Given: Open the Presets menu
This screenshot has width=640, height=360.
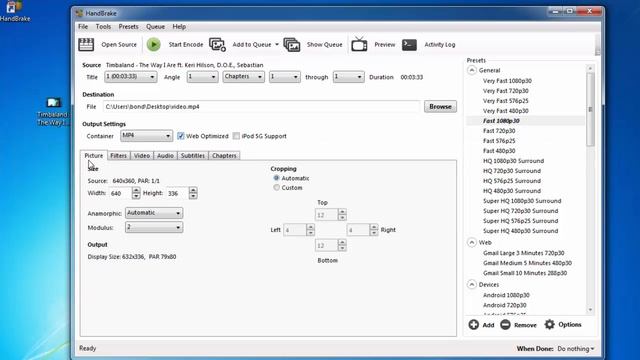Looking at the screenshot, I should click(129, 27).
